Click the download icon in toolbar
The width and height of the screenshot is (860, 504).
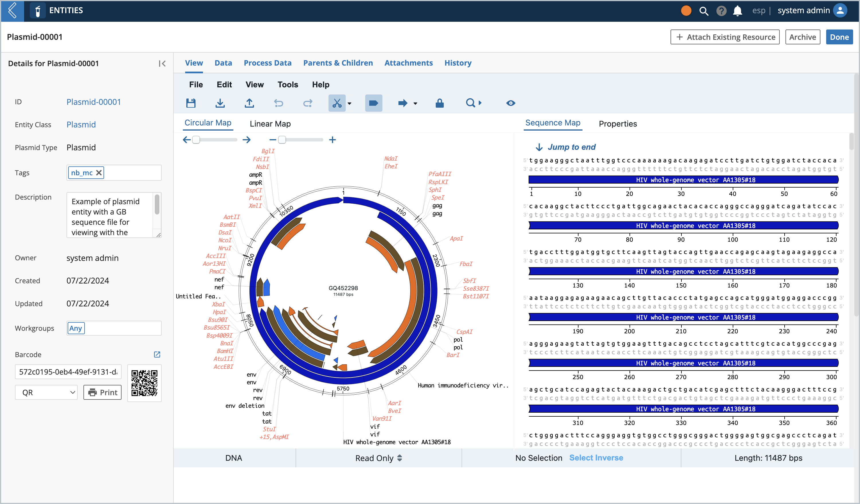tap(220, 103)
